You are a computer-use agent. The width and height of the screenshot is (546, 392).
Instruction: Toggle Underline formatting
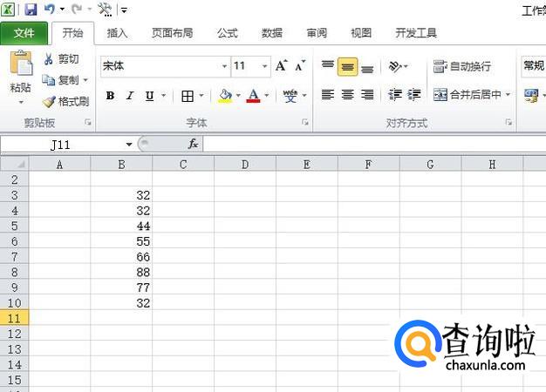[x=150, y=96]
